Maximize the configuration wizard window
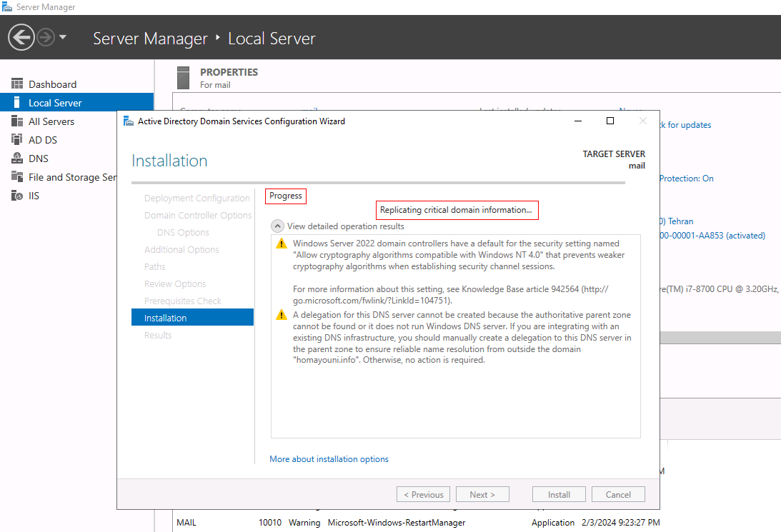781x532 pixels. (x=610, y=121)
